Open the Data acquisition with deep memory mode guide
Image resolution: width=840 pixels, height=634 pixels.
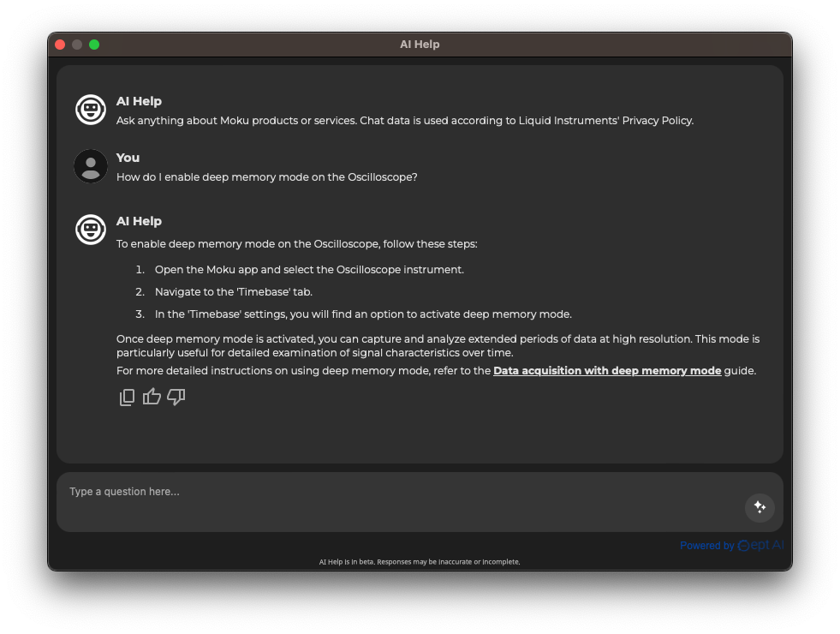point(607,371)
